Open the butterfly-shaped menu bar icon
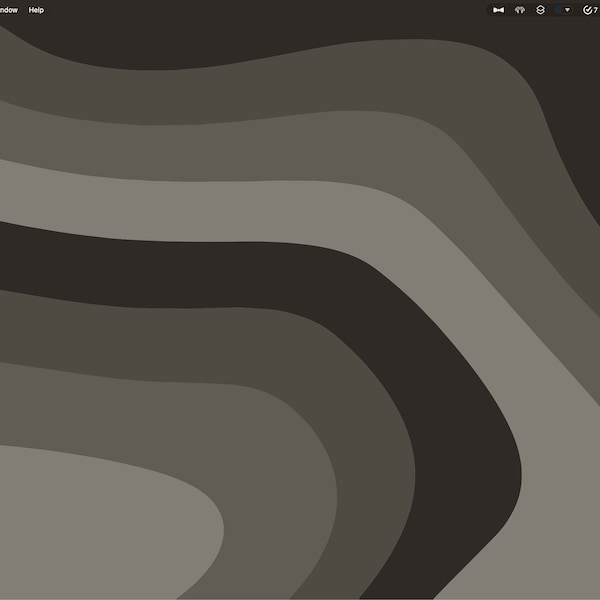The height and width of the screenshot is (600, 600). pos(519,10)
